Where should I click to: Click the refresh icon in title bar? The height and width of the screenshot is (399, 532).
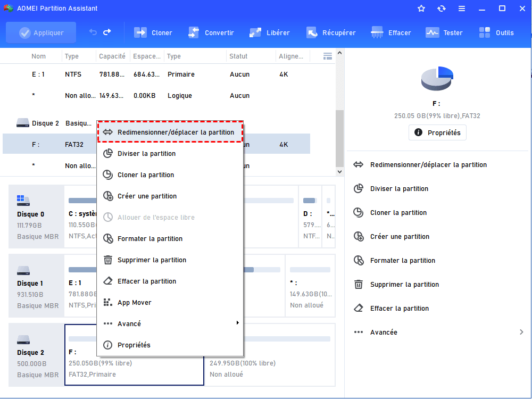point(442,9)
